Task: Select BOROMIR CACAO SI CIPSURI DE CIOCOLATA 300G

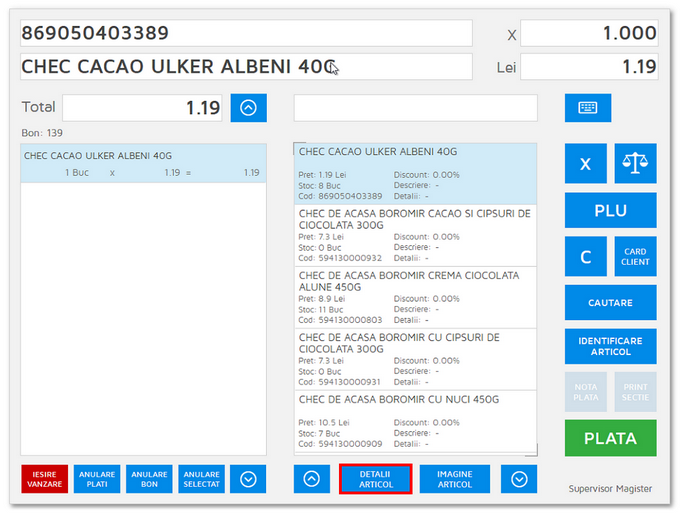Action: [x=416, y=235]
